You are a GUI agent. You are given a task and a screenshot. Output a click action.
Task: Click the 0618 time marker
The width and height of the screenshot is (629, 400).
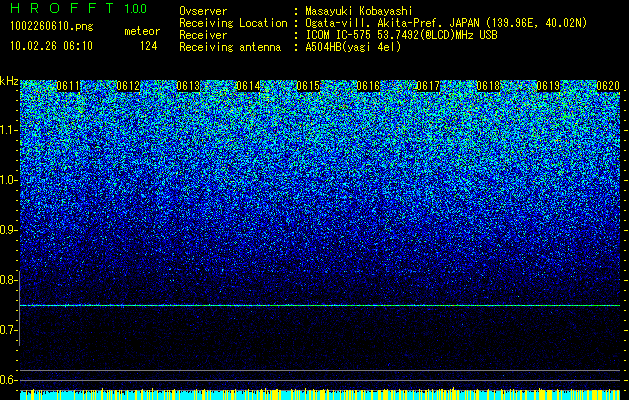pos(489,86)
